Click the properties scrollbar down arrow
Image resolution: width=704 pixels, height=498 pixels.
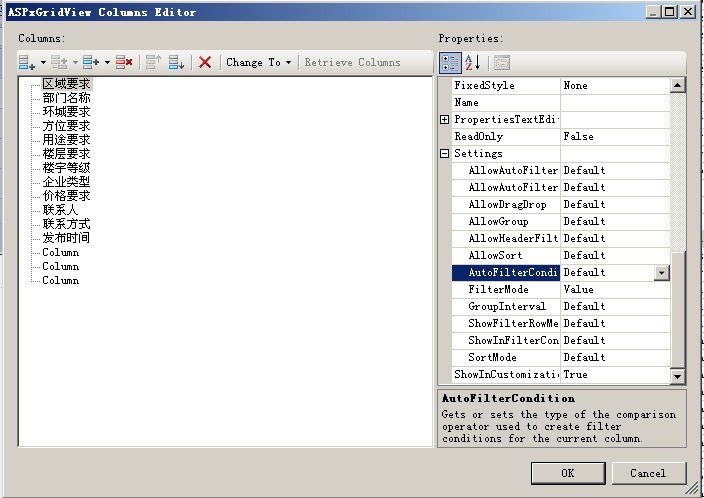pos(678,376)
